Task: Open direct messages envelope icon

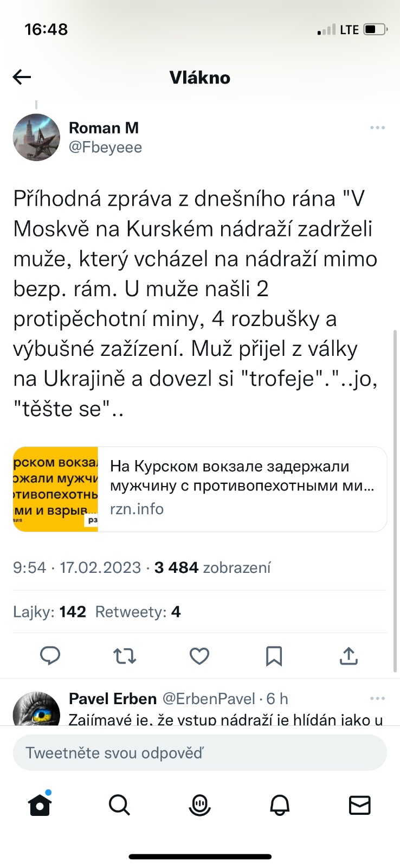Action: point(359,805)
